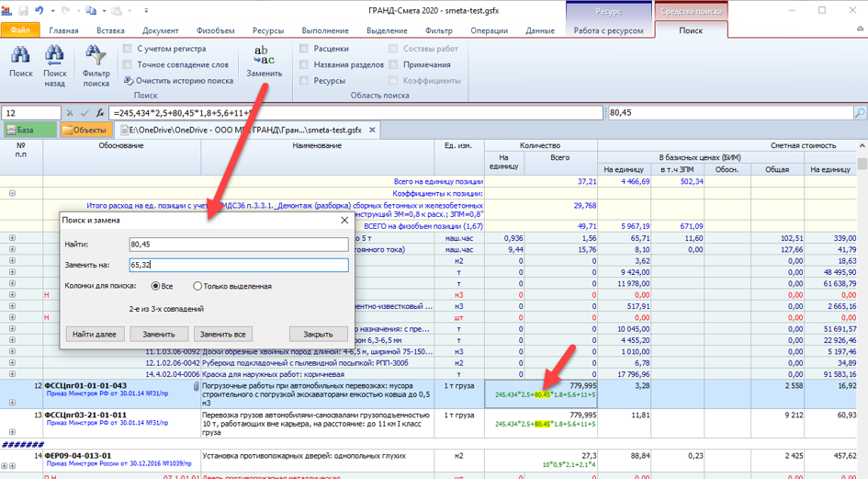Image resolution: width=868 pixels, height=479 pixels.
Task: Open the Вставка ribbon tab
Action: click(x=110, y=30)
